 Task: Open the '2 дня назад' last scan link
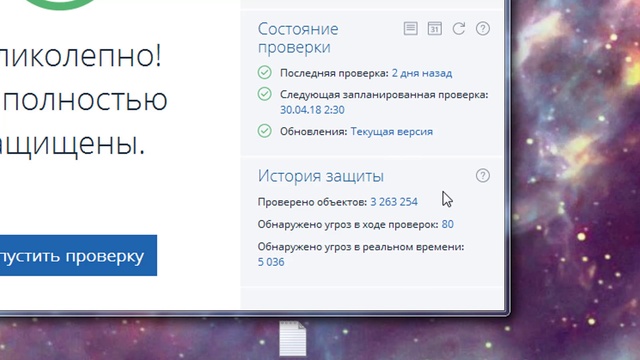[422, 73]
